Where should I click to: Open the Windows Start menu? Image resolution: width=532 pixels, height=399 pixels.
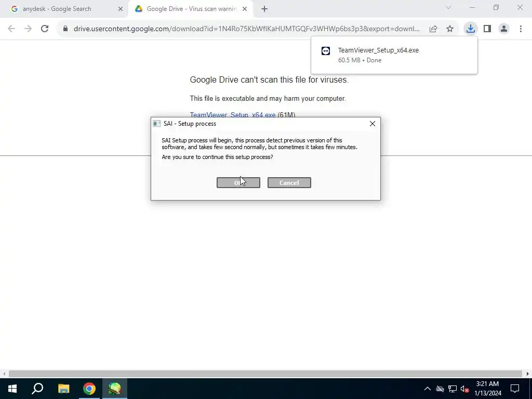[12, 389]
